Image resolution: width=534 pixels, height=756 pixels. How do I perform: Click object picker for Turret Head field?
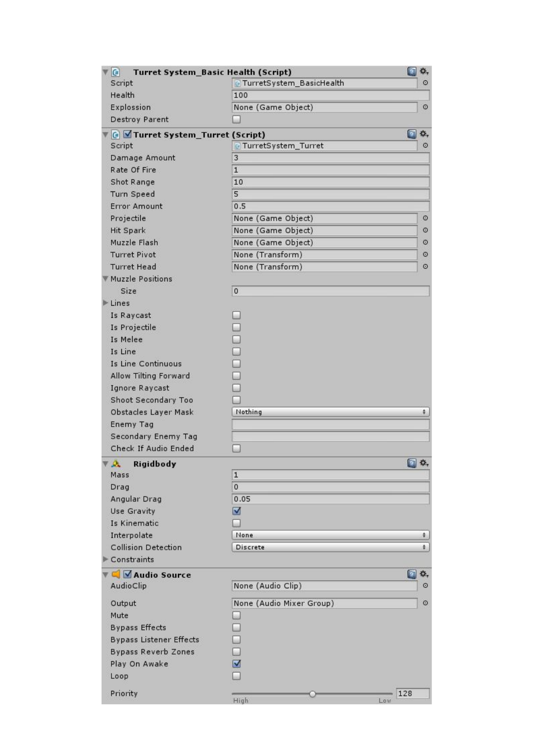tap(425, 267)
